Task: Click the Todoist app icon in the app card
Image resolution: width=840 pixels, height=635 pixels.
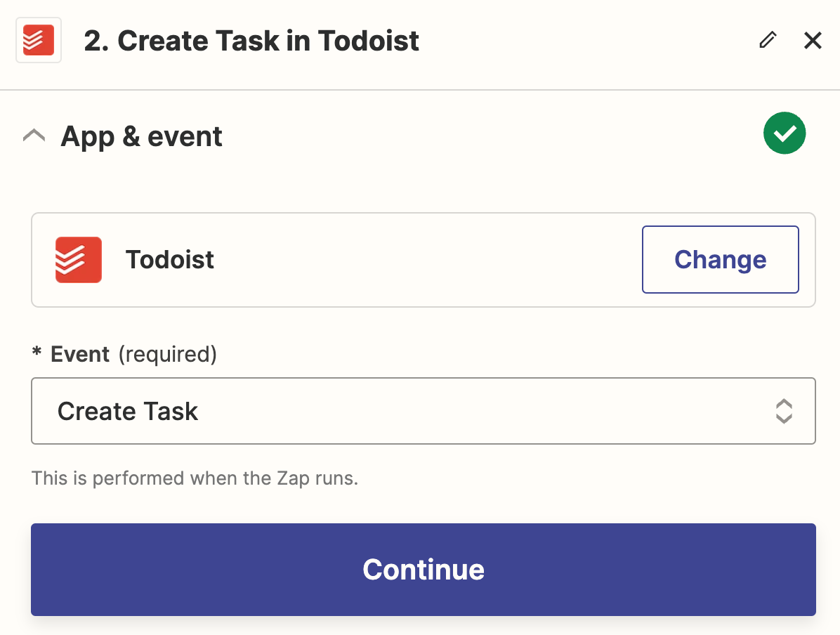Action: point(79,260)
